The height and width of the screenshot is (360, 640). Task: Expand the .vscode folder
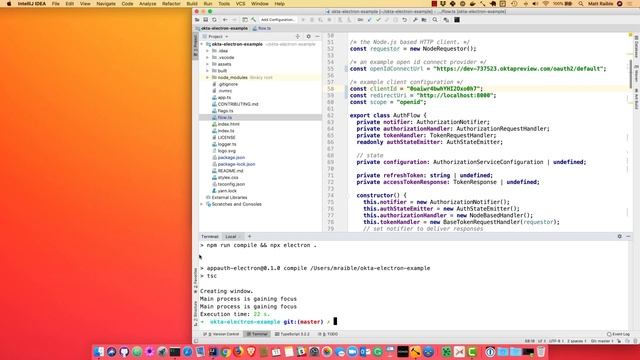point(208,58)
